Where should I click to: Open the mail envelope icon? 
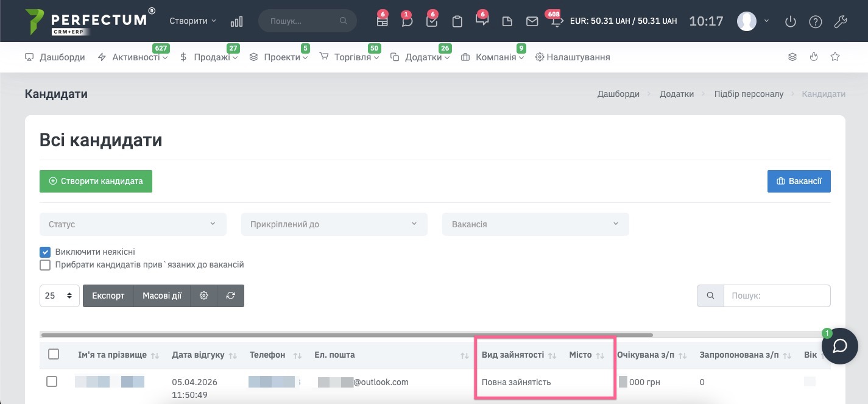[532, 21]
